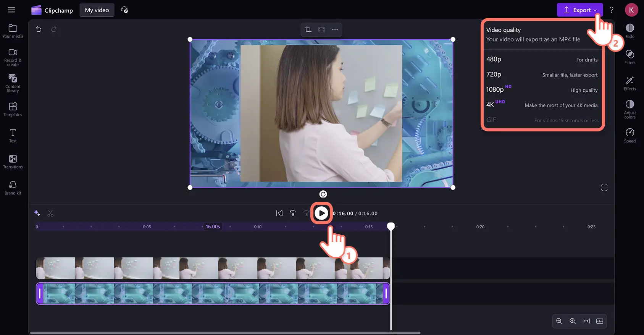Screen dimensions: 644x335
Task: Select the GIF export option
Action: (542, 120)
